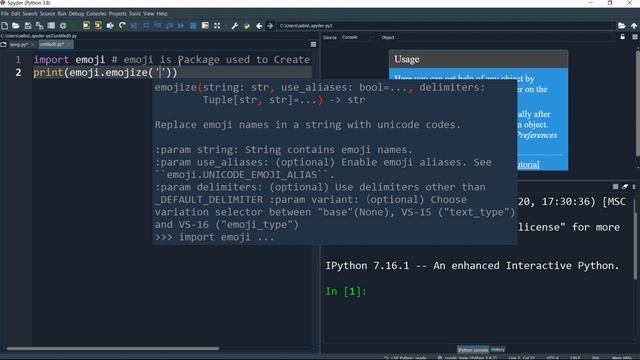Clear console with the eraser icon

(625, 187)
